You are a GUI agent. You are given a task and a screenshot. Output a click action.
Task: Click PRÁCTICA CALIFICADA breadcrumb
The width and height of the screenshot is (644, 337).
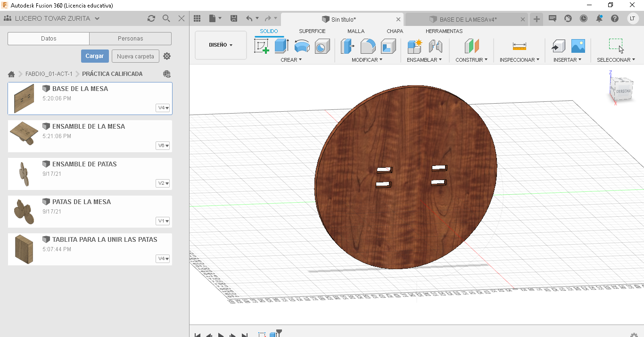(112, 74)
